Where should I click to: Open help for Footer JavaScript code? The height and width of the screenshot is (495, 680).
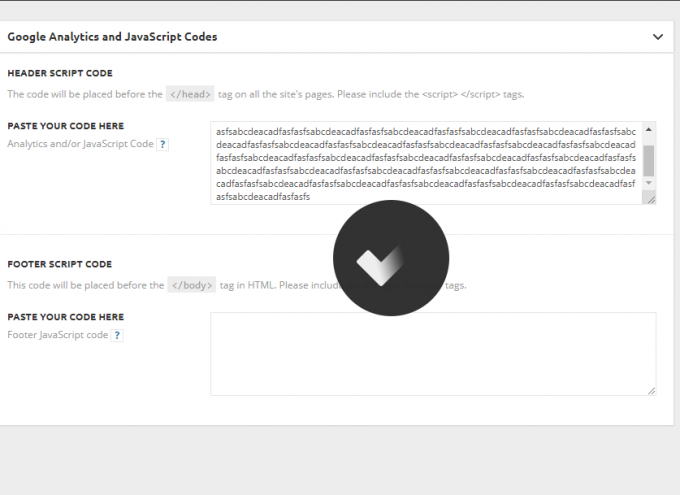click(x=117, y=335)
